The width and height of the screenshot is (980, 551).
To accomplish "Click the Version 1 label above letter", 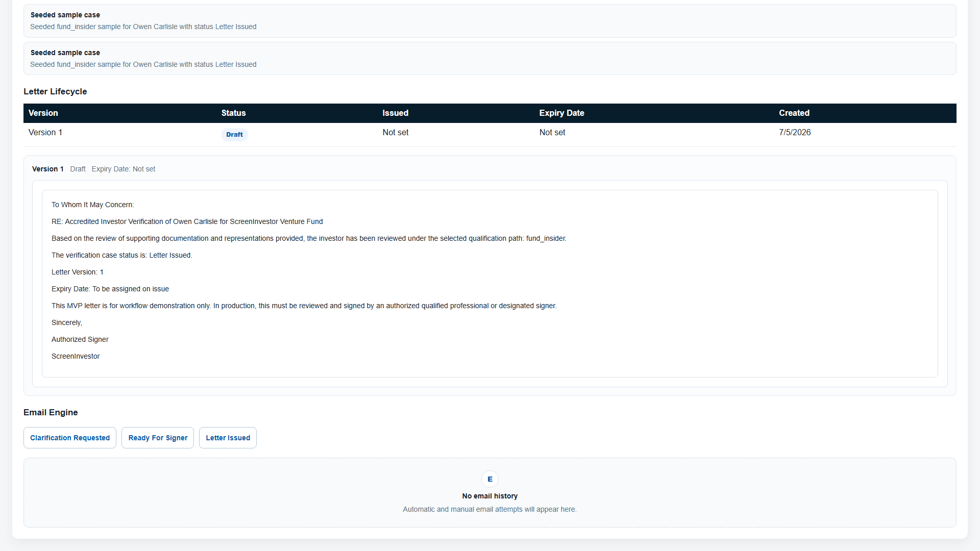I will pyautogui.click(x=48, y=169).
